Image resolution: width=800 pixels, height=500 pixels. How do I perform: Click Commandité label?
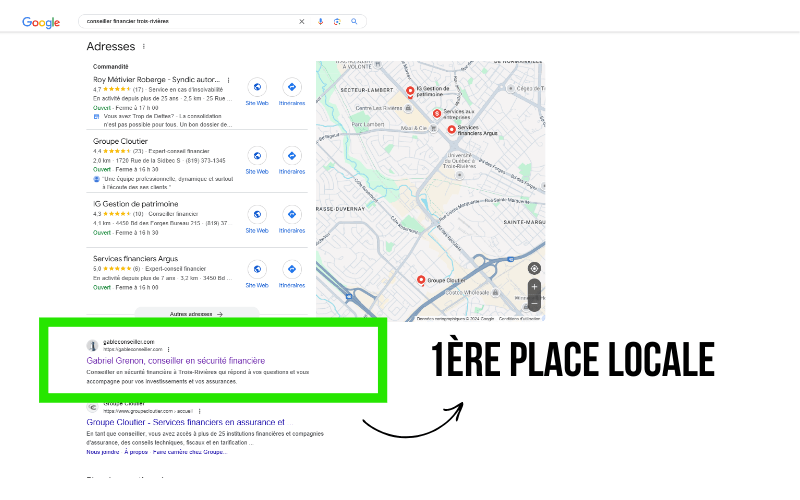coord(111,66)
